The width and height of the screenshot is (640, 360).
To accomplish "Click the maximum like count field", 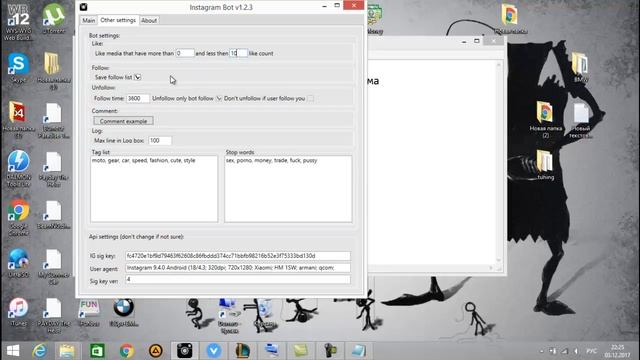I will (238, 53).
